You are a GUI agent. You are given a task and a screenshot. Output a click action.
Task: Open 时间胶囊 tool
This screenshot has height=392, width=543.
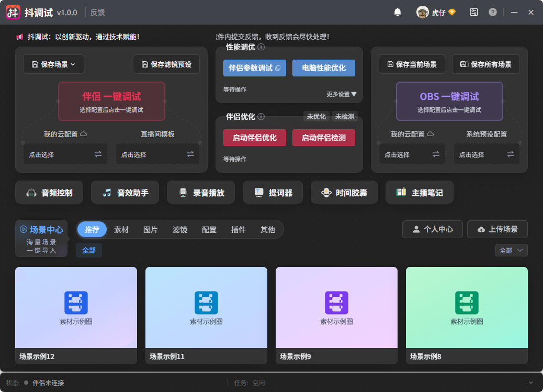click(344, 193)
